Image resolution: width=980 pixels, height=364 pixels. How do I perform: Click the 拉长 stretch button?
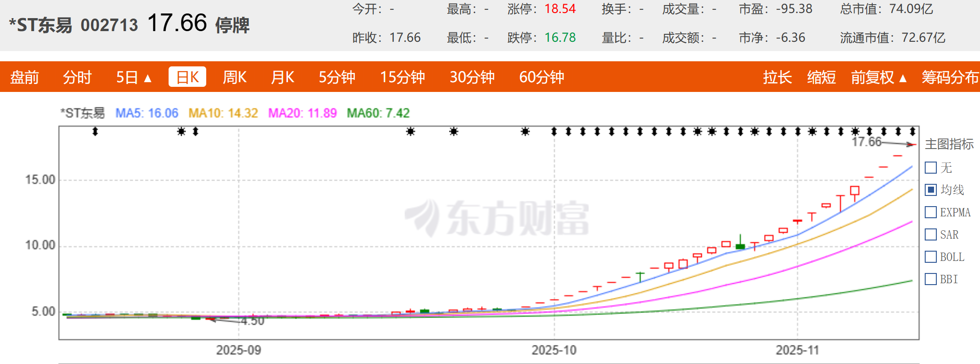point(777,77)
